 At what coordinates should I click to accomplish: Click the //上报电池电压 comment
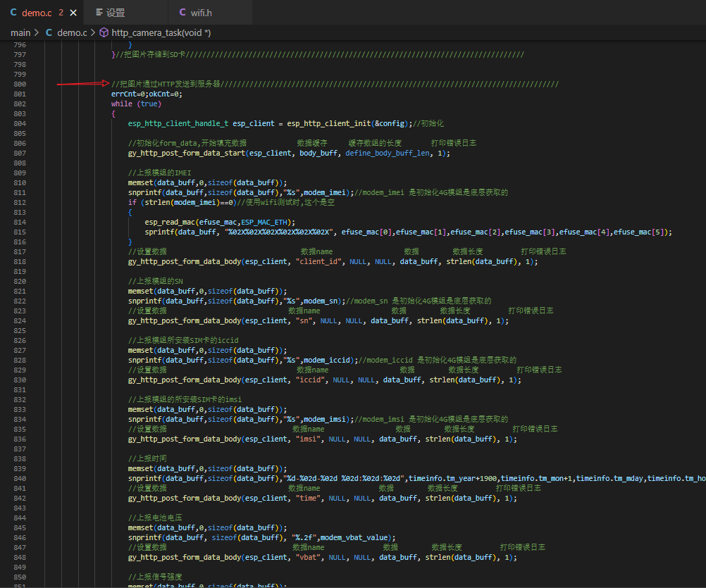155,518
